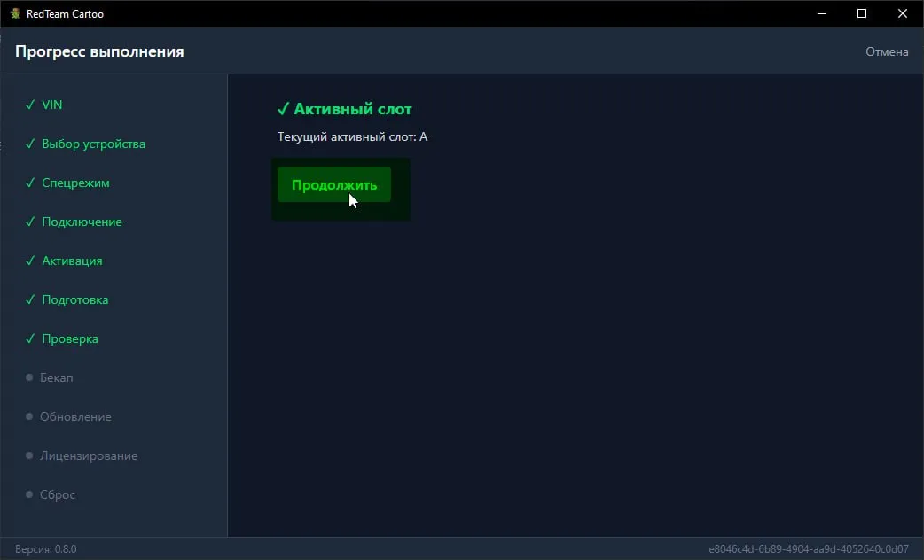This screenshot has width=924, height=560.
Task: Click the checkmark next to Активация
Action: [x=30, y=261]
